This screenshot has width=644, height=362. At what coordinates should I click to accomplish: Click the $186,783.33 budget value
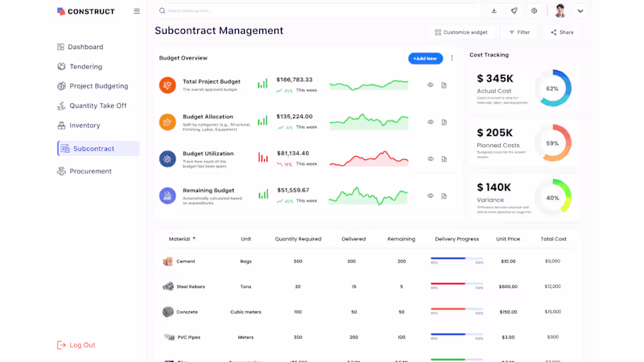click(x=295, y=80)
